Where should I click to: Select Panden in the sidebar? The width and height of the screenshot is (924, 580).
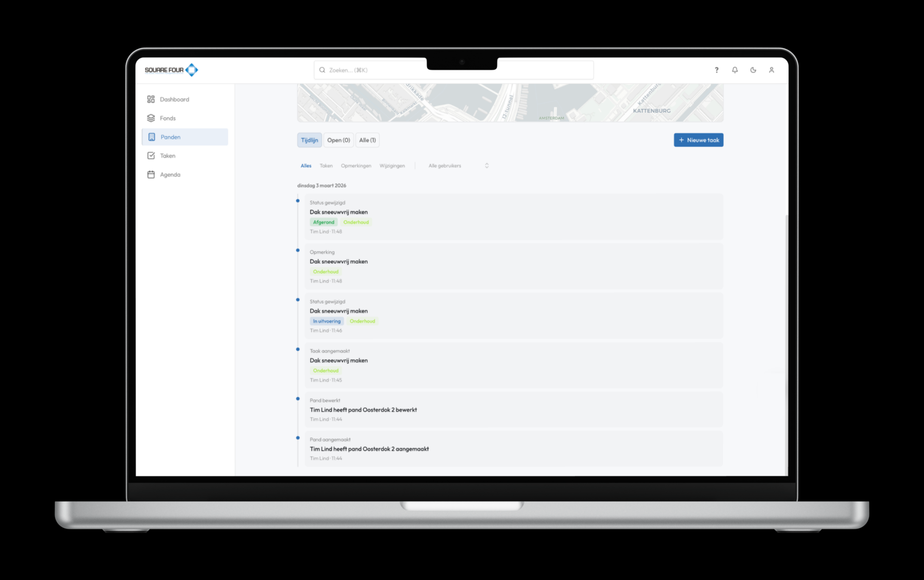[185, 137]
